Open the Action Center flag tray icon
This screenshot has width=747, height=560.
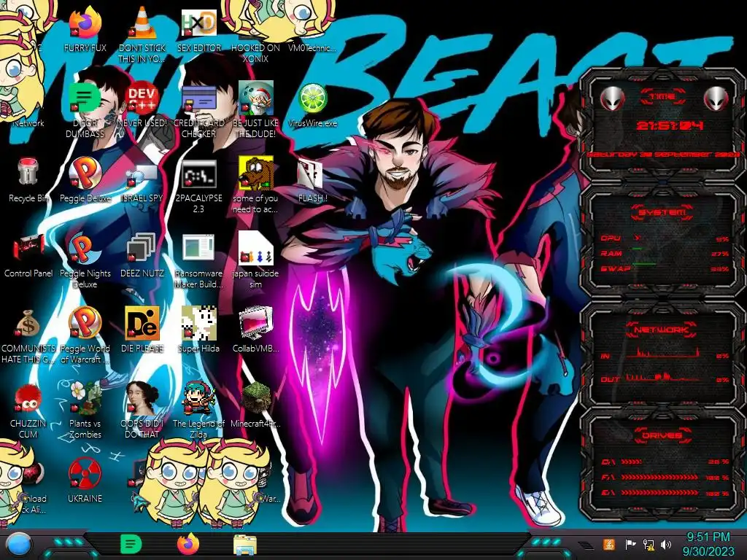630,545
